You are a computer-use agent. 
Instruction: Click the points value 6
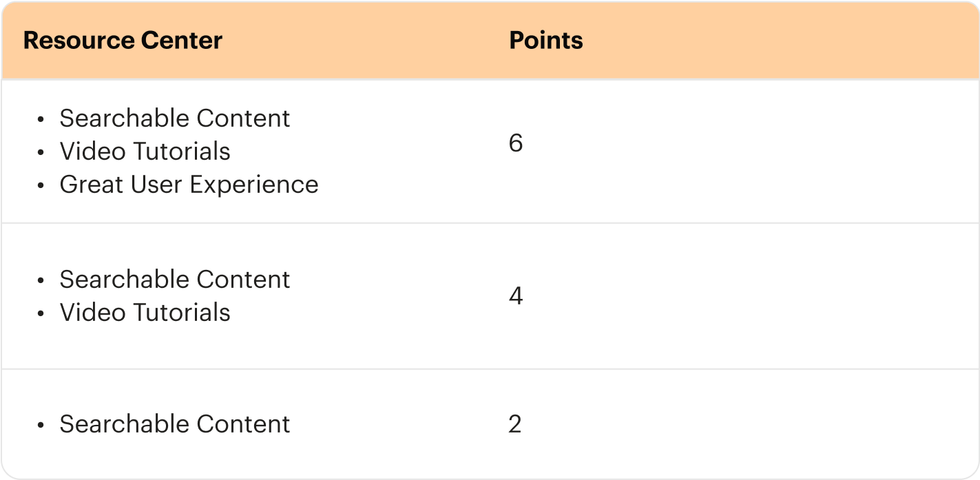pos(516,143)
